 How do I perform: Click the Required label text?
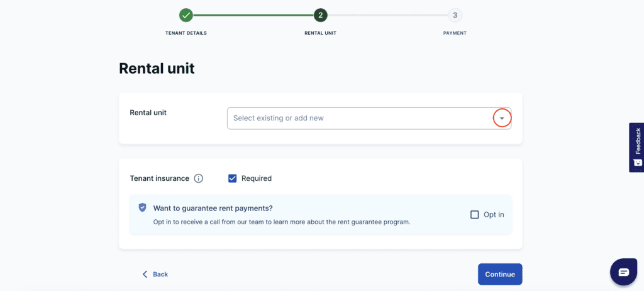[257, 178]
